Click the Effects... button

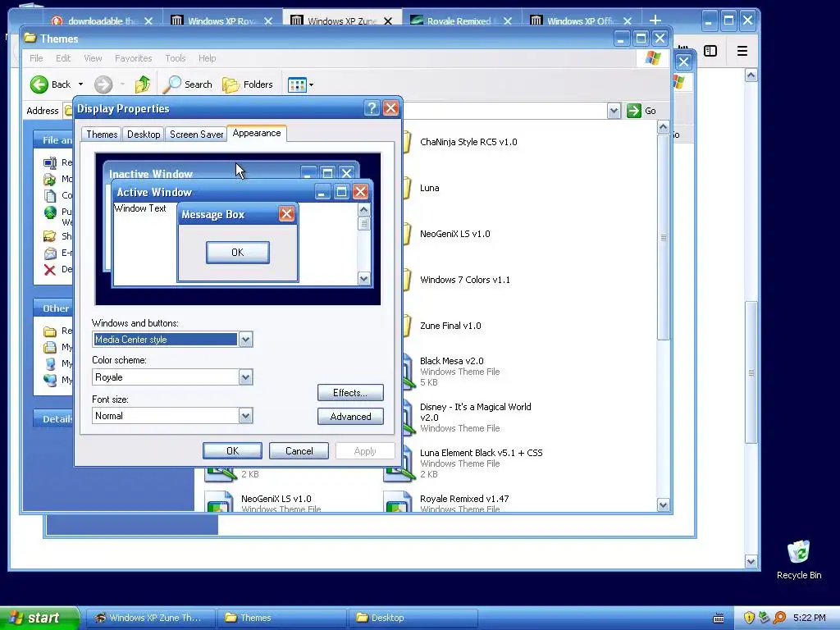pyautogui.click(x=350, y=393)
